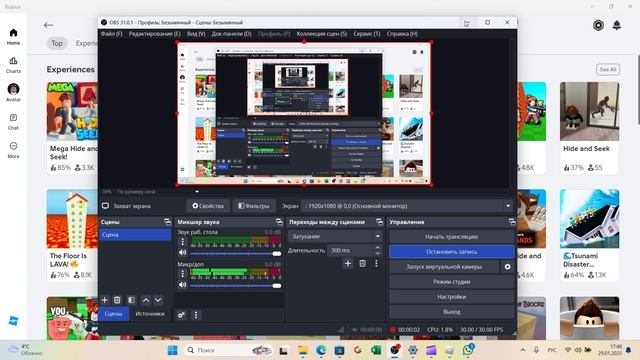Click Выход button
640x360 pixels.
point(451,312)
